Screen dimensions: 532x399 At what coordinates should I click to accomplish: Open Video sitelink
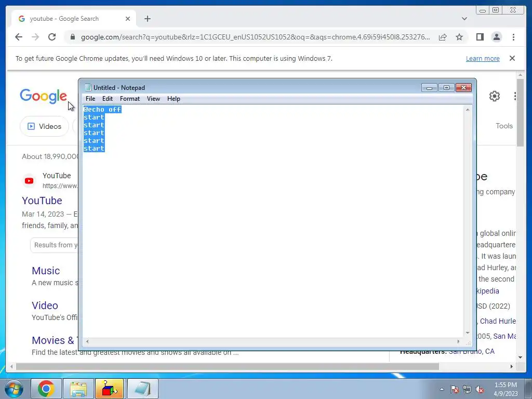tap(45, 305)
